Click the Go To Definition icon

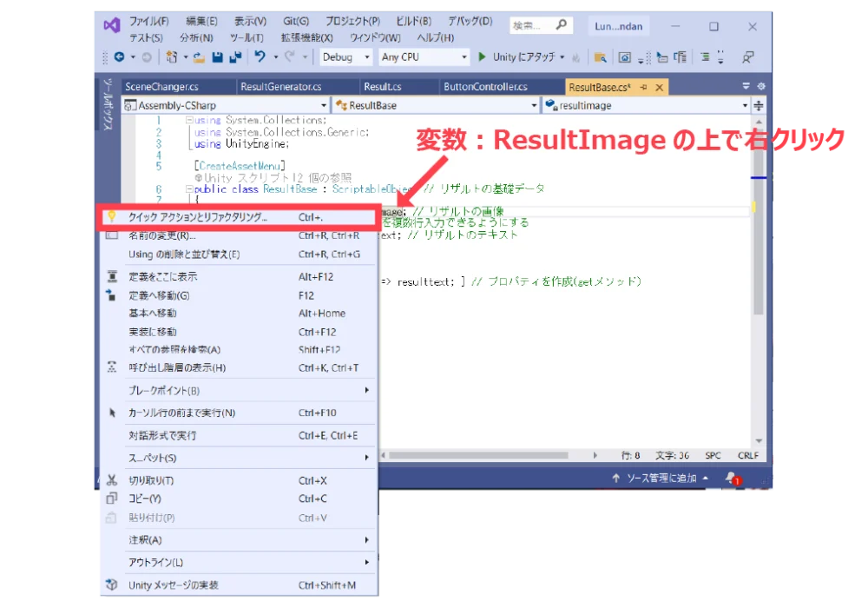pyautogui.click(x=111, y=295)
